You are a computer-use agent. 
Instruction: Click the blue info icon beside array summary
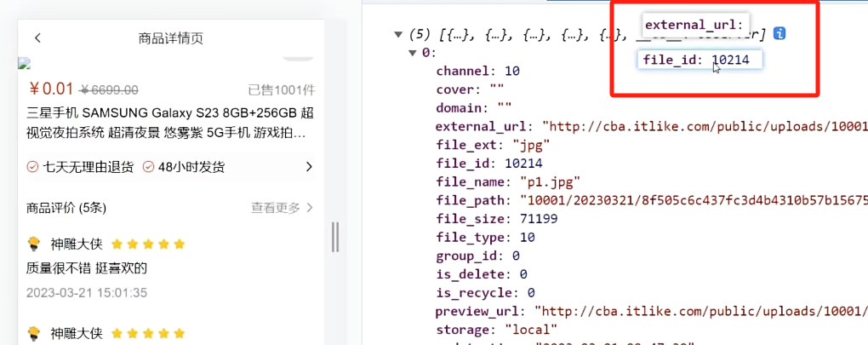coord(779,34)
